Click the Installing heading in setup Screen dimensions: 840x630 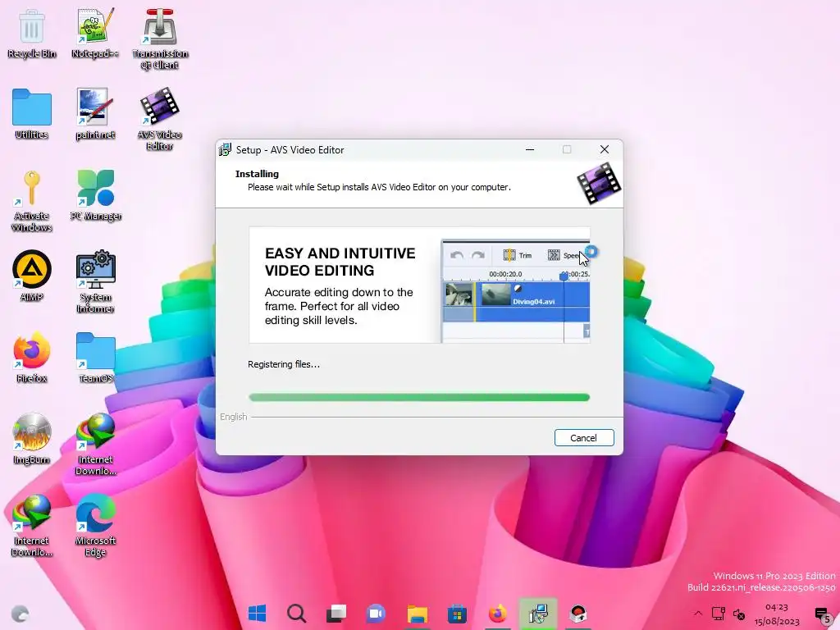257,174
